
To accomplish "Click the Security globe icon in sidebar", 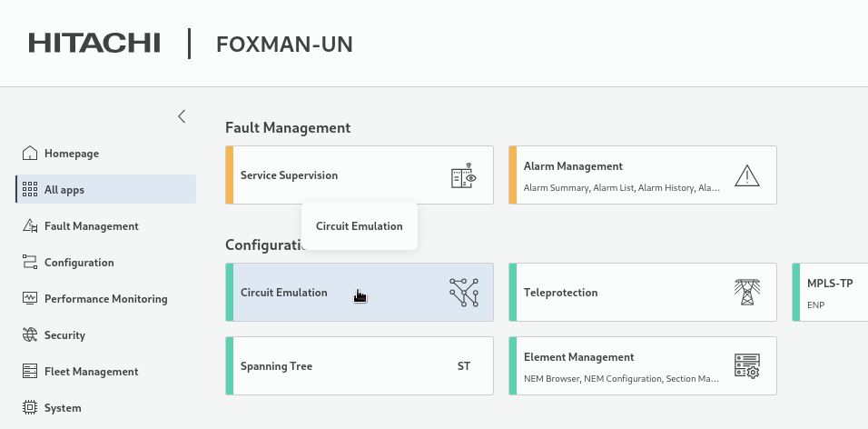I will [29, 335].
